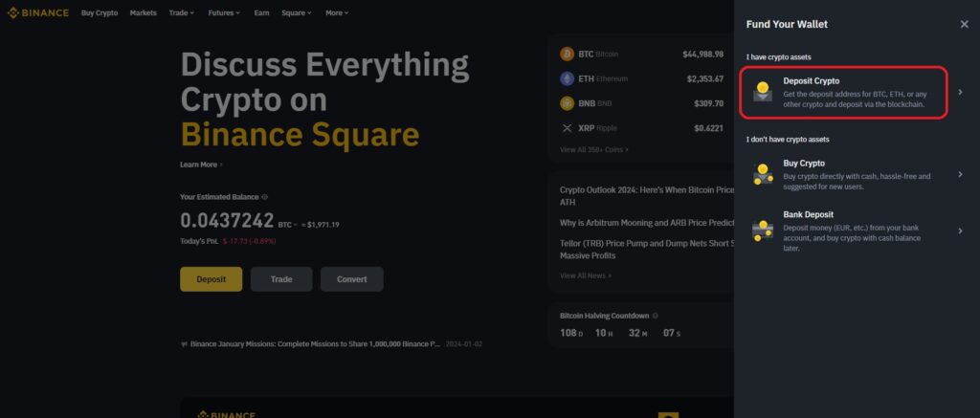
Task: Open the Buy Crypto menu item
Action: (x=100, y=12)
